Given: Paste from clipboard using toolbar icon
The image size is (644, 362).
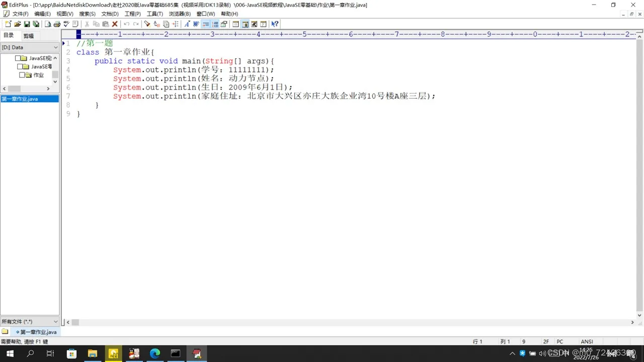Looking at the screenshot, I should pos(106,24).
